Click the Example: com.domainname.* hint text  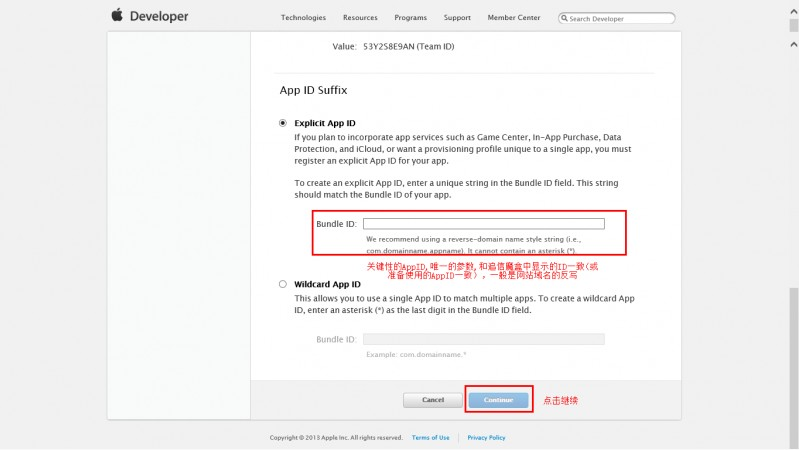click(416, 354)
